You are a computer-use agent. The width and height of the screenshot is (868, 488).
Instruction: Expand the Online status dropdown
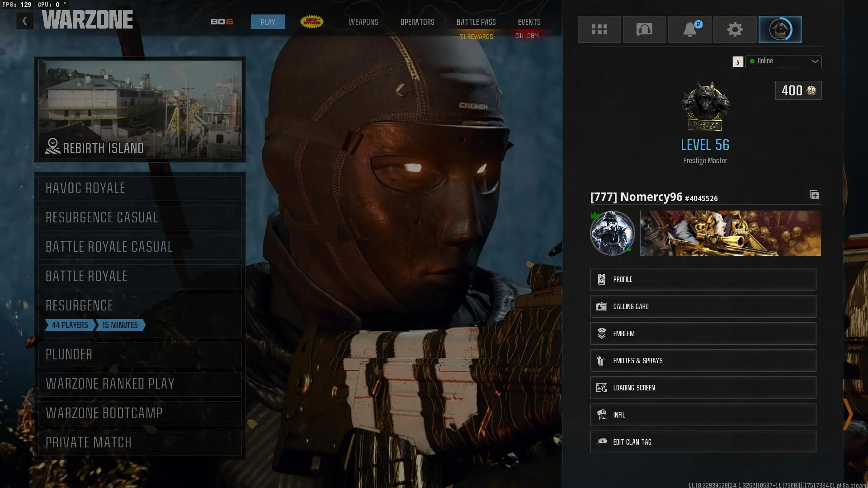tap(783, 61)
